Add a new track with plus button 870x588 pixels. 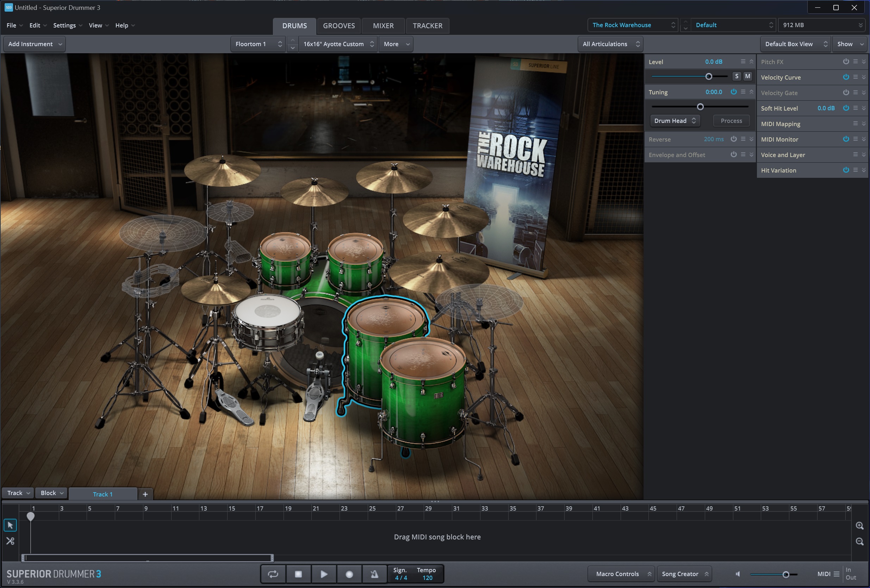coord(145,494)
